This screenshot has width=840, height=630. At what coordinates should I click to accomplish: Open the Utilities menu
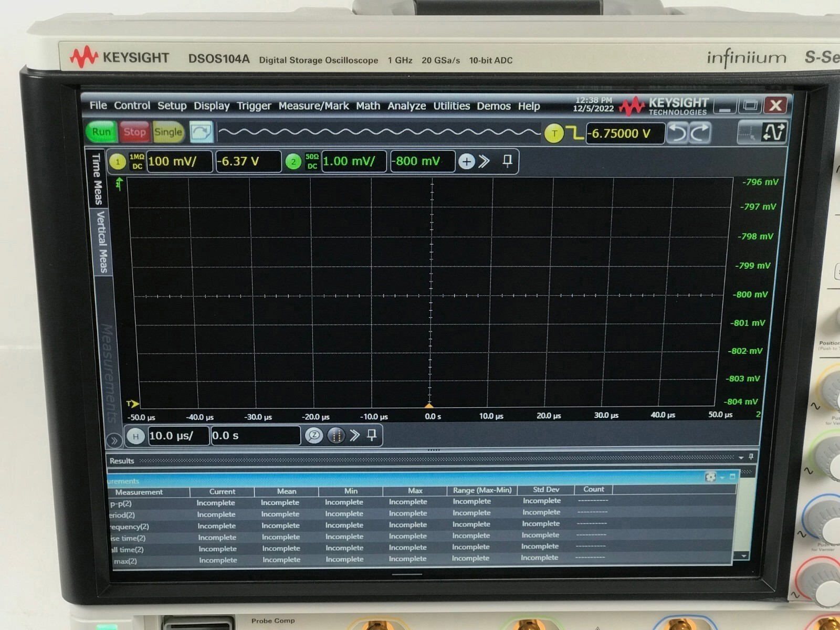[x=451, y=106]
